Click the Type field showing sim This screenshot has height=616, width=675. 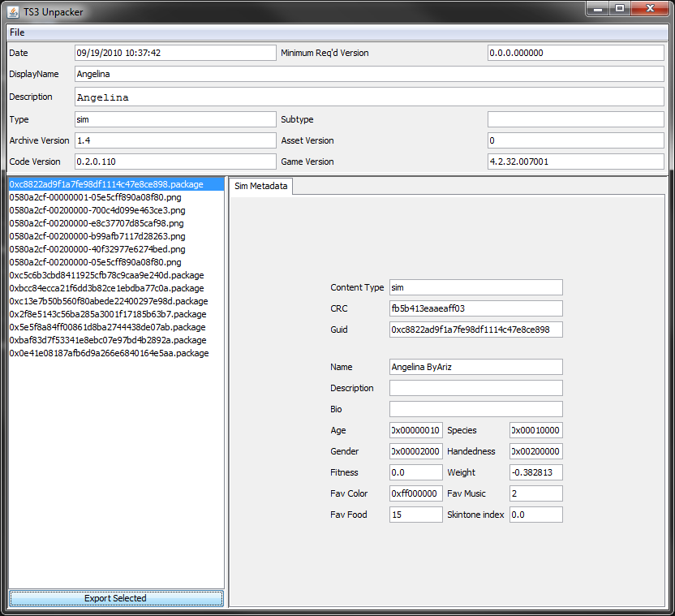[175, 119]
